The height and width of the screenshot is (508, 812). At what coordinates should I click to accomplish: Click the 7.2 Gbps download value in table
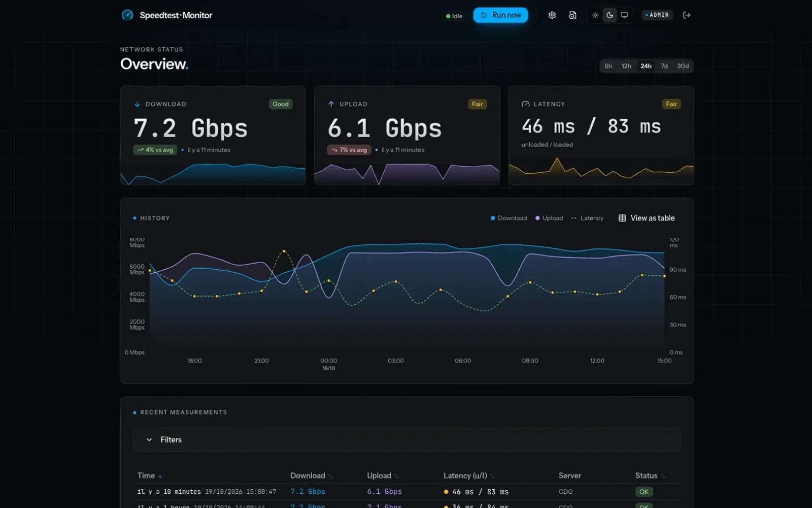coord(308,492)
